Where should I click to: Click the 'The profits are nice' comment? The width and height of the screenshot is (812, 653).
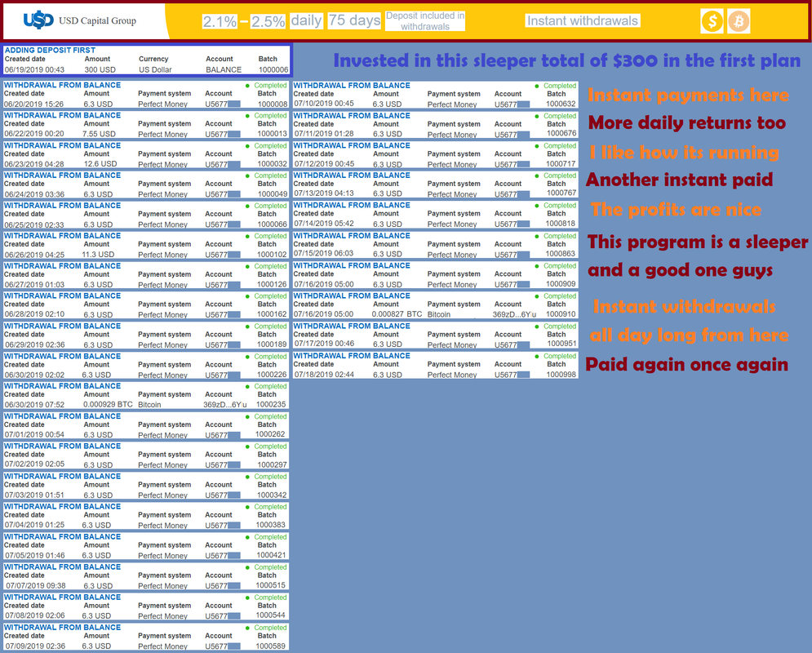point(676,210)
